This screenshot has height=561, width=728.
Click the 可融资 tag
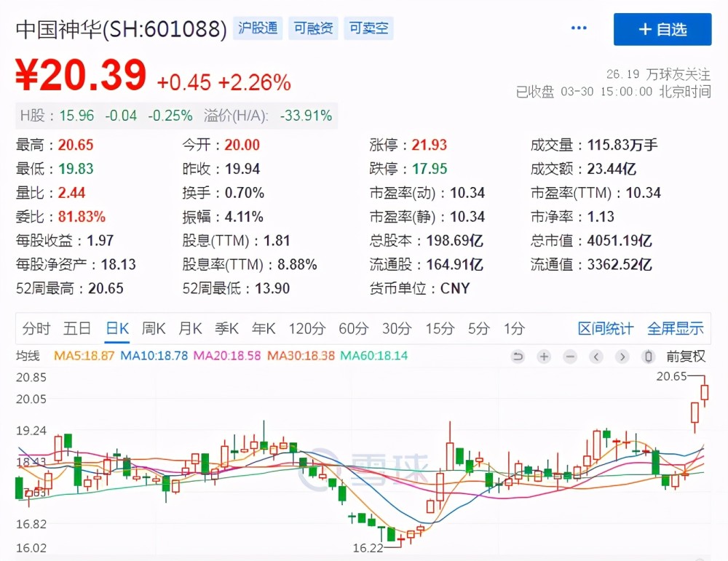(313, 28)
